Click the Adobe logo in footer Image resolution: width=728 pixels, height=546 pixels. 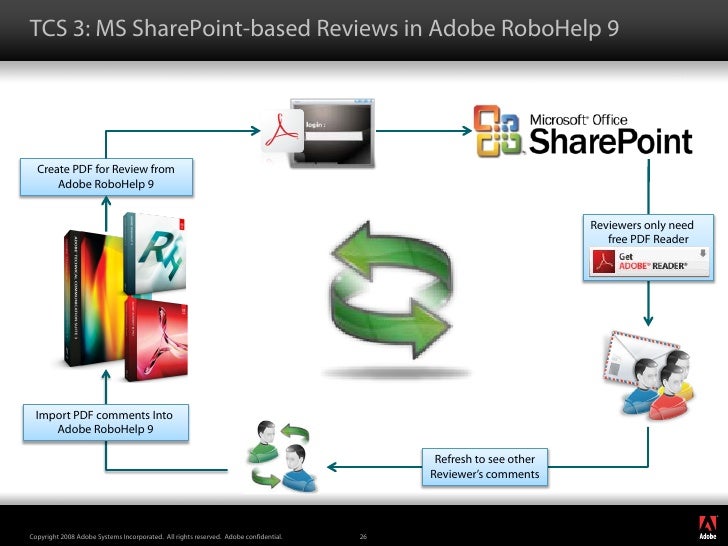click(x=708, y=527)
